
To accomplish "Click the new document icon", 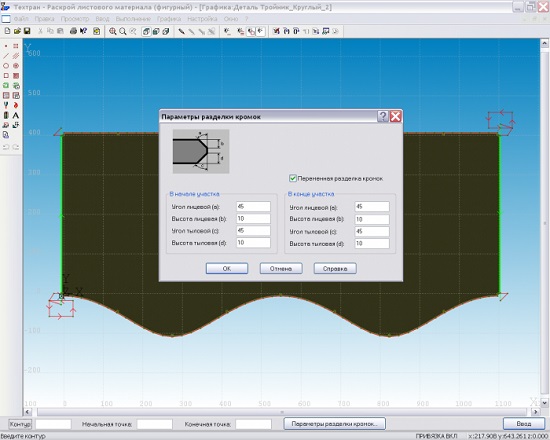I will tap(7, 32).
